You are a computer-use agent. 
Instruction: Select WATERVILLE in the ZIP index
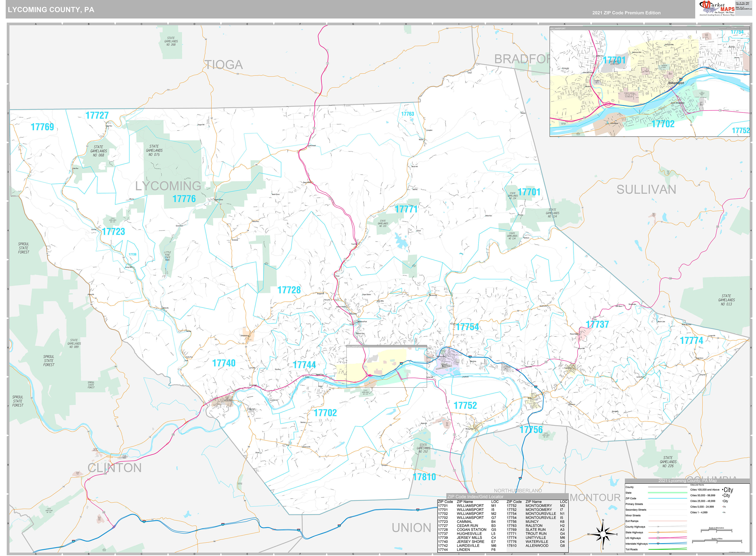[x=537, y=542]
